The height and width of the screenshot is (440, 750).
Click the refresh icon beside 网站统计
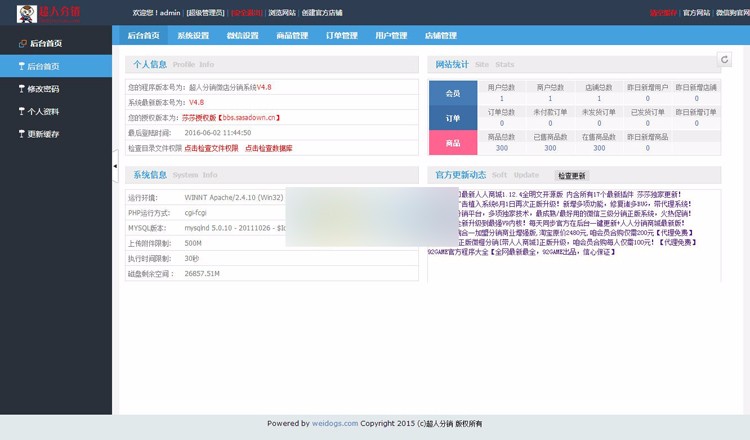coord(724,59)
